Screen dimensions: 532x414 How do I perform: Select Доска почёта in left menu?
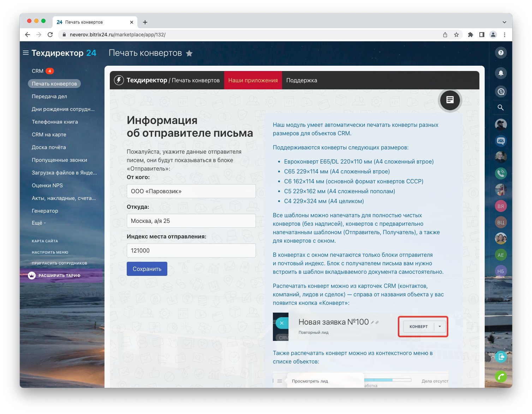point(49,147)
